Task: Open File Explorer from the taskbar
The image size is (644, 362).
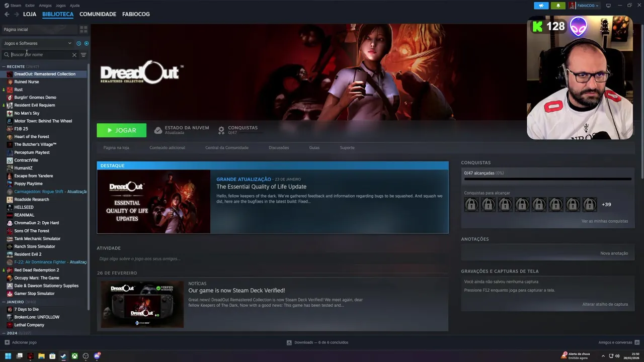Action: [41, 356]
